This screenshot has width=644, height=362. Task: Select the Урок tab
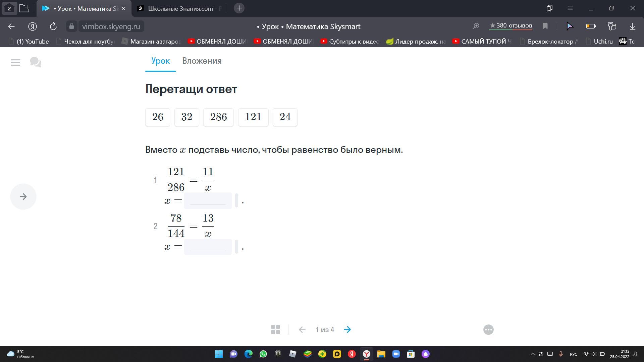[160, 61]
